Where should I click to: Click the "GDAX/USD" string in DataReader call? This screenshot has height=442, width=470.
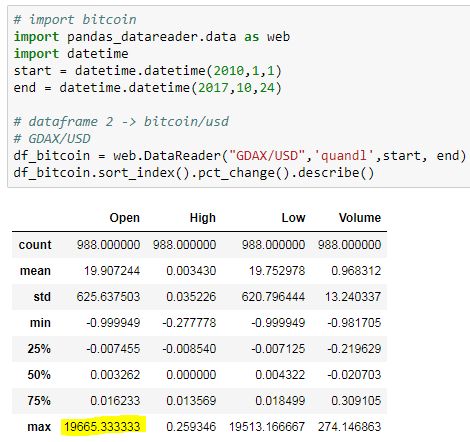point(267,156)
